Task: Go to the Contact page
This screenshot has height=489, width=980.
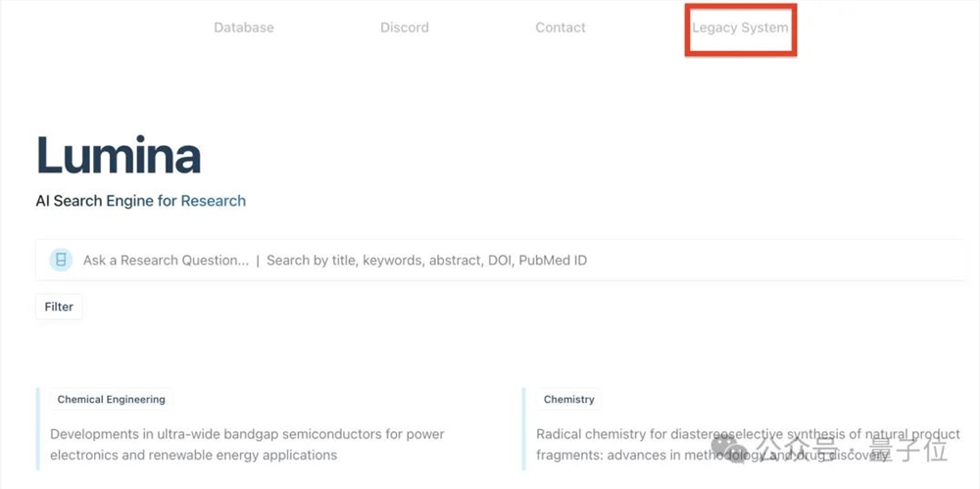Action: 561,27
